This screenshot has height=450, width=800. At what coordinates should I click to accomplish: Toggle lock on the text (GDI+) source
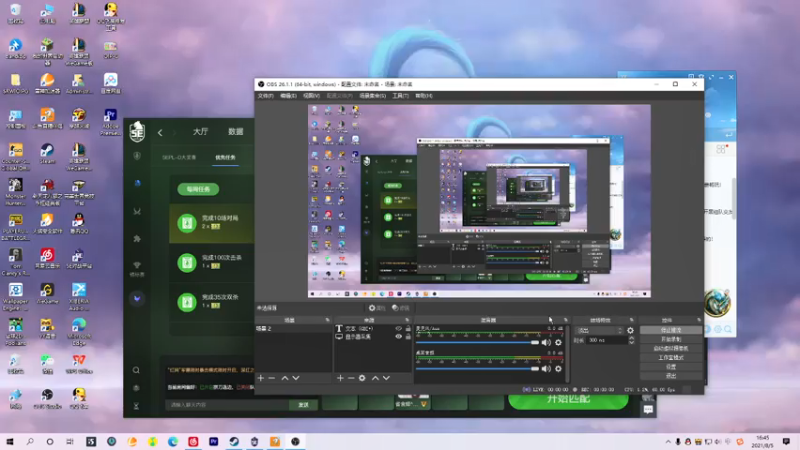(408, 328)
